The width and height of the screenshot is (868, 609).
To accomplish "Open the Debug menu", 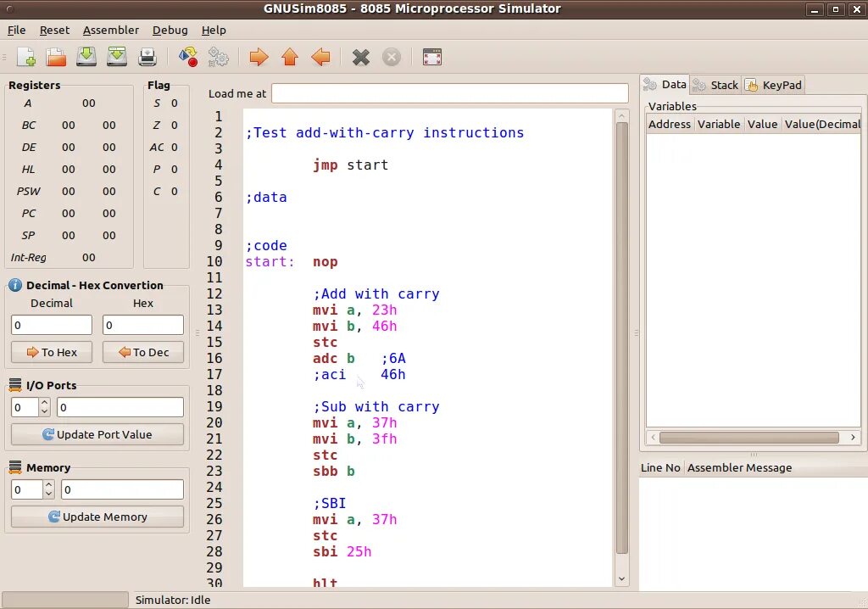I will point(170,30).
